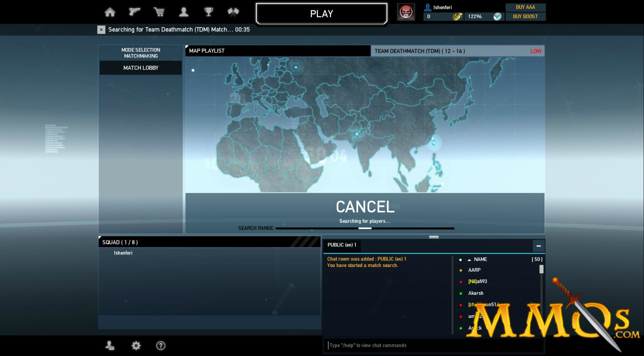This screenshot has width=644, height=356.
Task: Click the Searching for Team Deathmatch status text
Action: tap(179, 29)
